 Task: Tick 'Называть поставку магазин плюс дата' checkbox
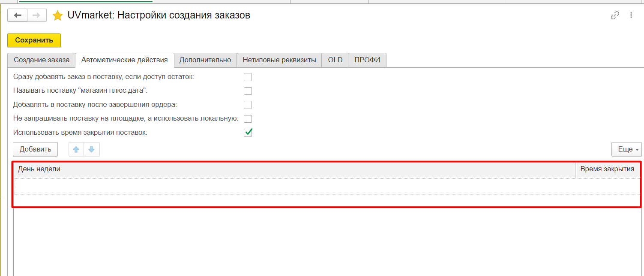click(248, 91)
